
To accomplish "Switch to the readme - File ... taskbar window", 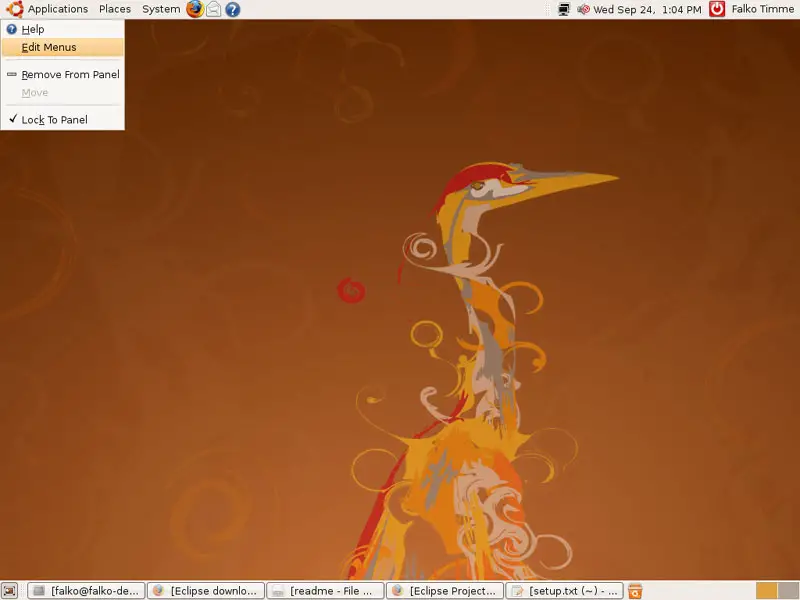I will click(x=326, y=591).
